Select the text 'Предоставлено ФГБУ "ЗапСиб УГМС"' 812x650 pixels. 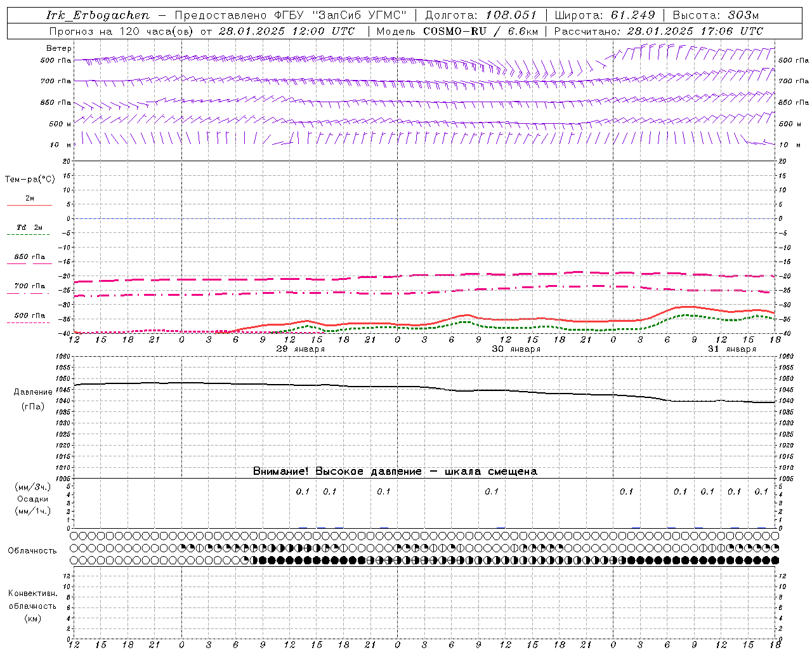point(290,15)
